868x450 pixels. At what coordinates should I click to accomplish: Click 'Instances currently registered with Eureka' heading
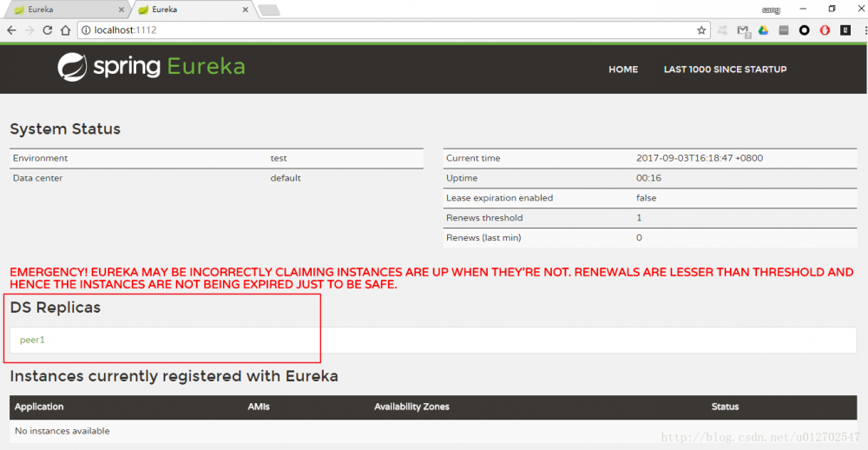[174, 376]
